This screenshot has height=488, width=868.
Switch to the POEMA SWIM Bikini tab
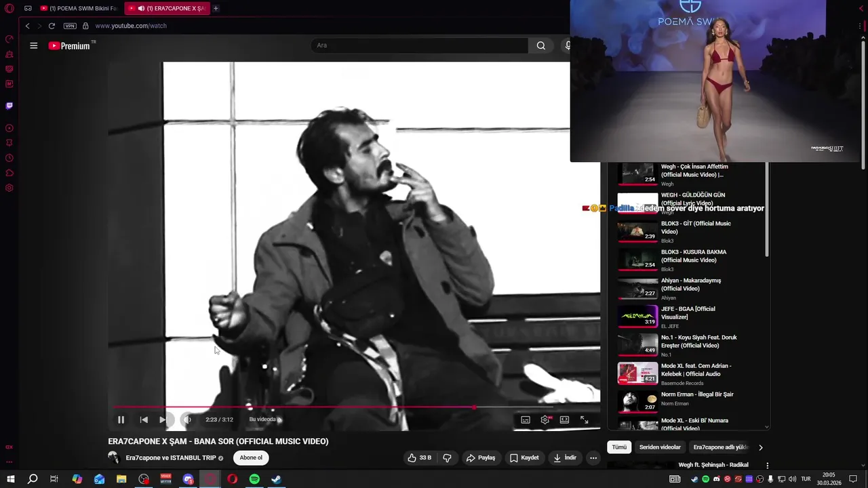(79, 9)
